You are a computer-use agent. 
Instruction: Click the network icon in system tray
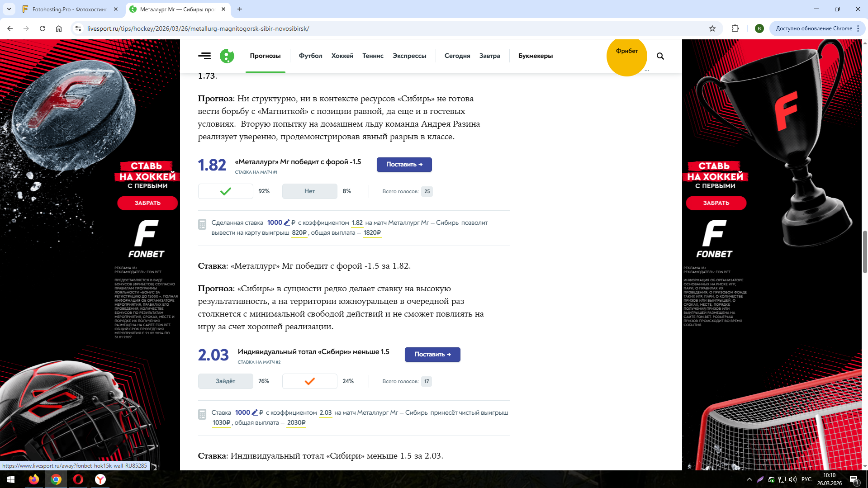point(782,479)
